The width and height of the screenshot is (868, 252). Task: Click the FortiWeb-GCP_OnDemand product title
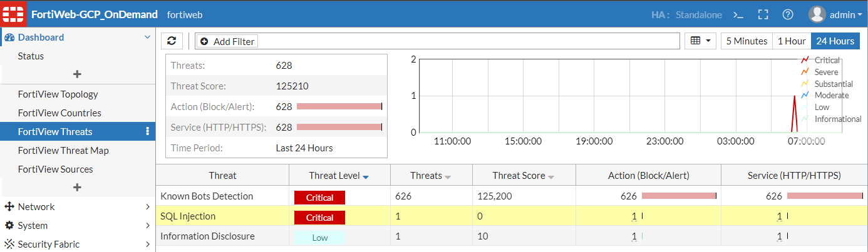coord(93,14)
